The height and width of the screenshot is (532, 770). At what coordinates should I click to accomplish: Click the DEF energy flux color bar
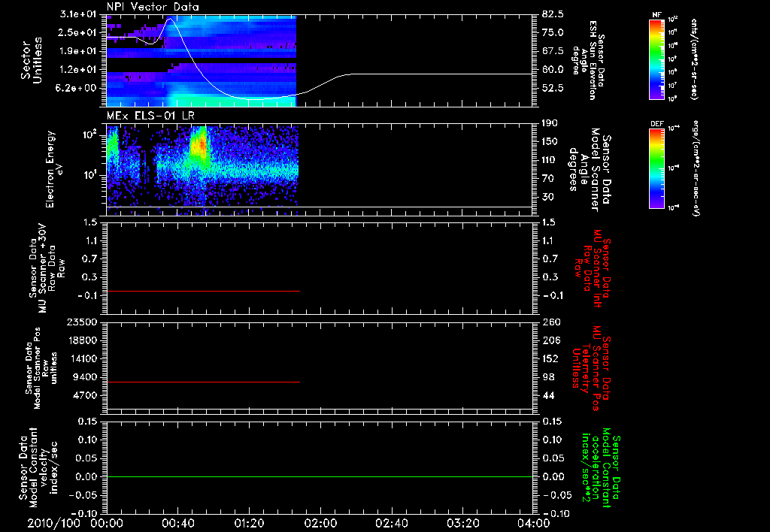[656, 168]
